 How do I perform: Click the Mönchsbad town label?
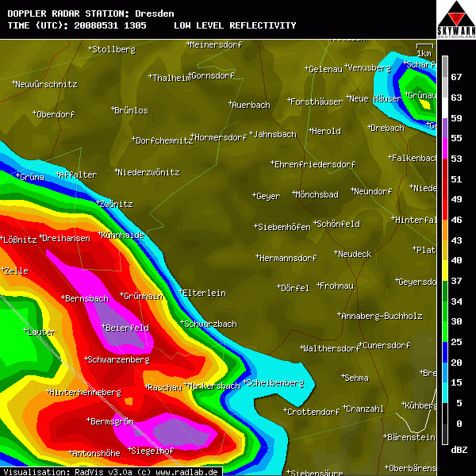tap(316, 194)
